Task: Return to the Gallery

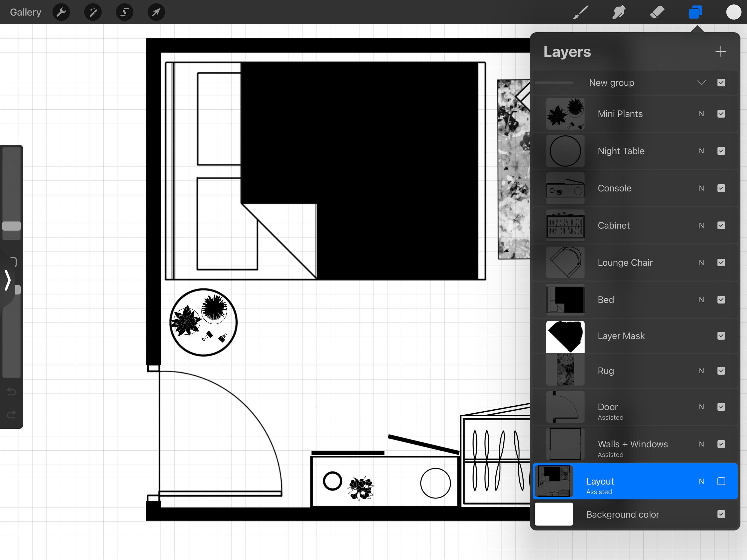Action: point(25,12)
